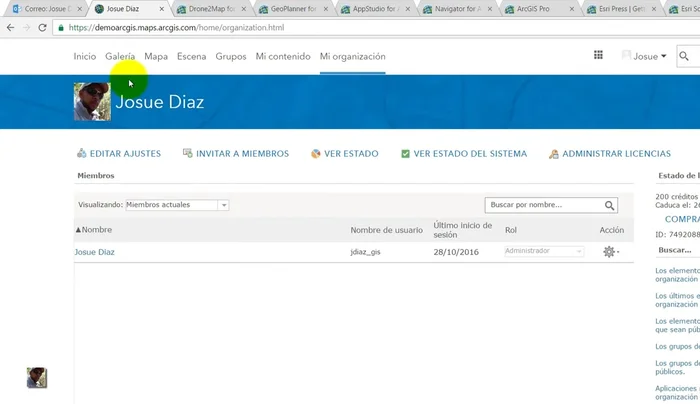Sort members by Nombre column header
Screen dimensions: 700x404
click(94, 229)
